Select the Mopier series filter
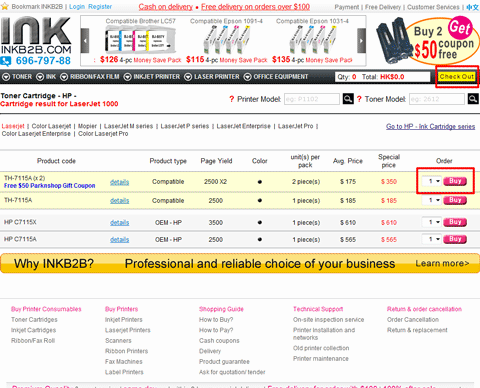This screenshot has height=388, width=480. click(x=87, y=126)
